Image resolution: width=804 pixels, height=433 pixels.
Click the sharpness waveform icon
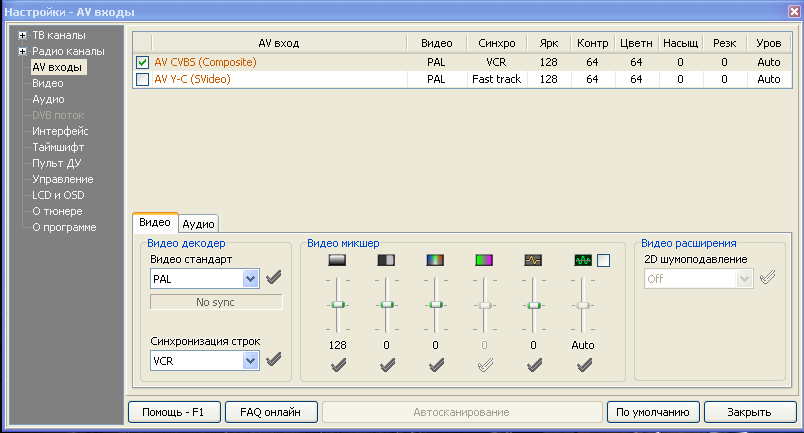[x=533, y=261]
